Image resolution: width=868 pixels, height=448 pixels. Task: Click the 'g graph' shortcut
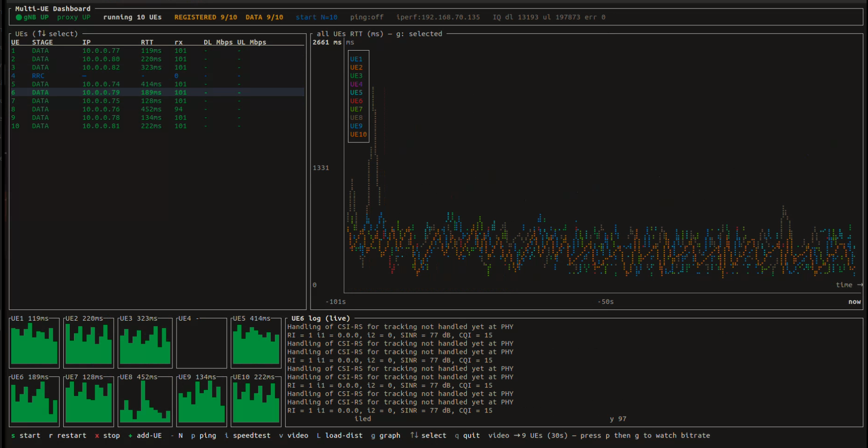click(x=386, y=435)
